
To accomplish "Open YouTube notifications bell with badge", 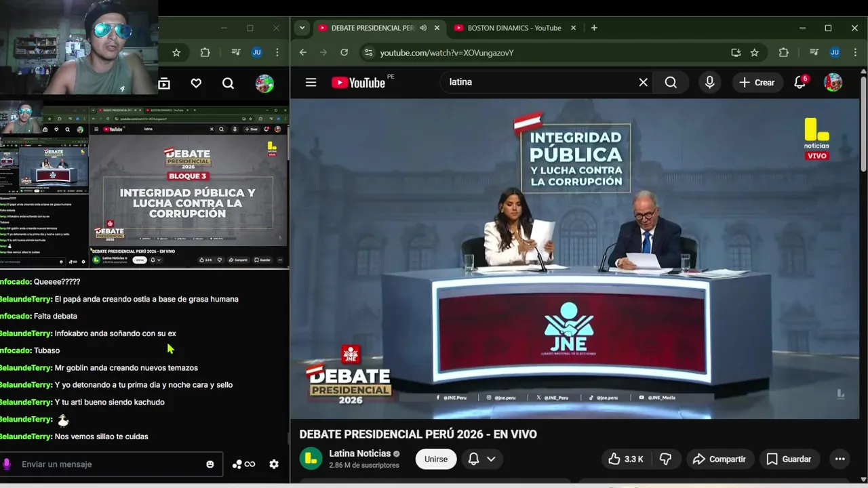I will click(800, 82).
